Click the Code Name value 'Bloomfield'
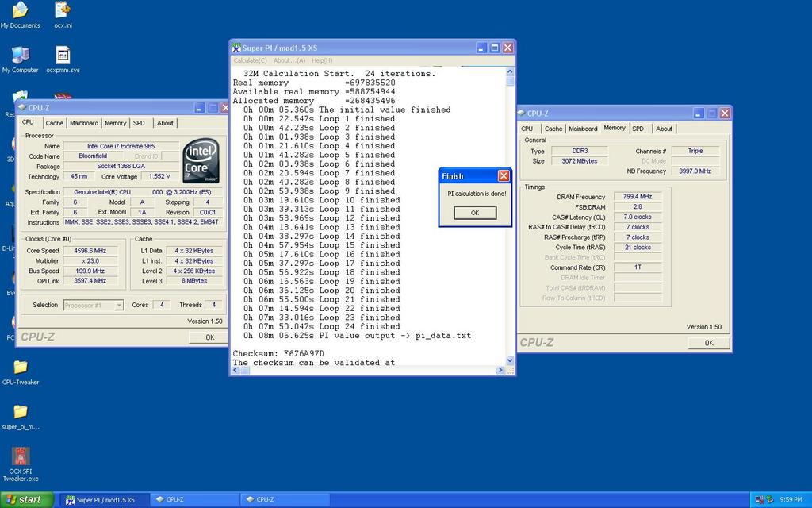812x508 pixels. [x=94, y=156]
